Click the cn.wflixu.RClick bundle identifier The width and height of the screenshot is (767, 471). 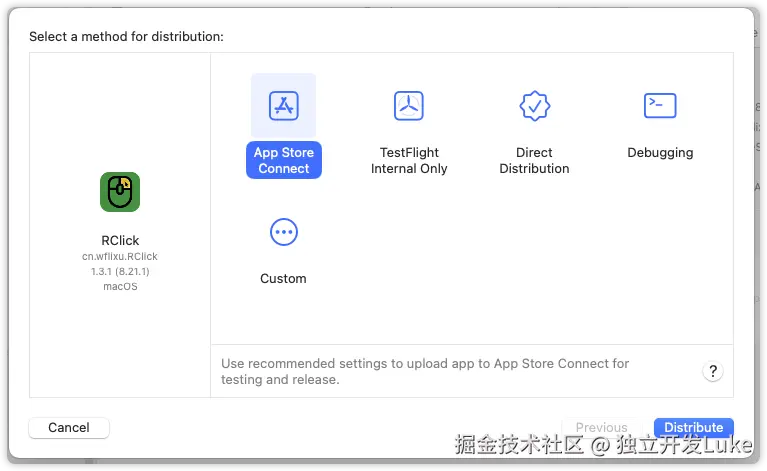(120, 256)
